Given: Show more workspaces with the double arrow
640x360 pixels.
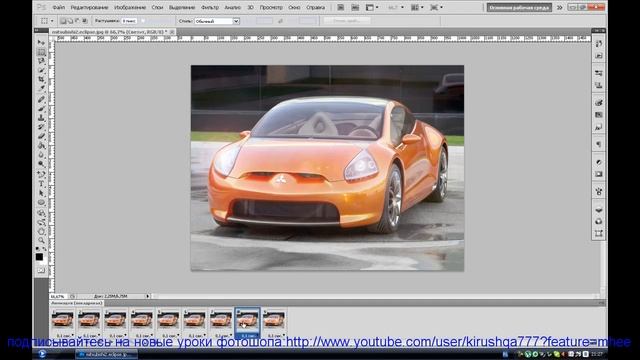Looking at the screenshot, I should click(560, 7).
